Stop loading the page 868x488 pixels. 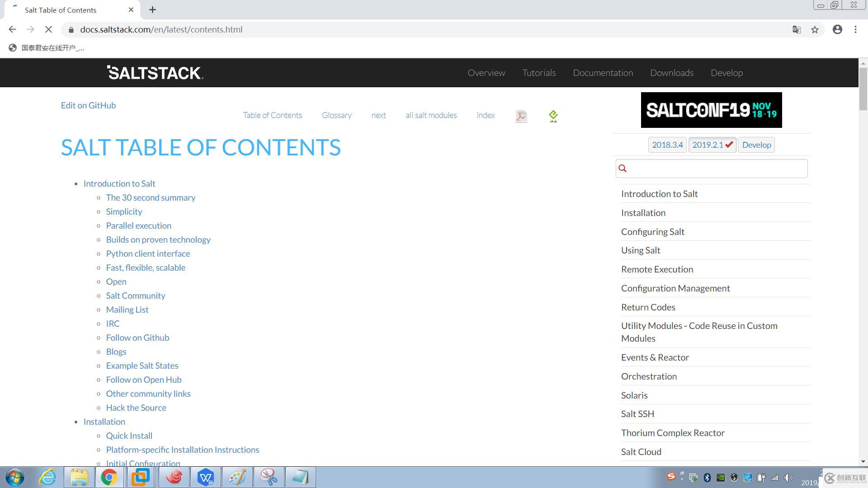coord(48,29)
